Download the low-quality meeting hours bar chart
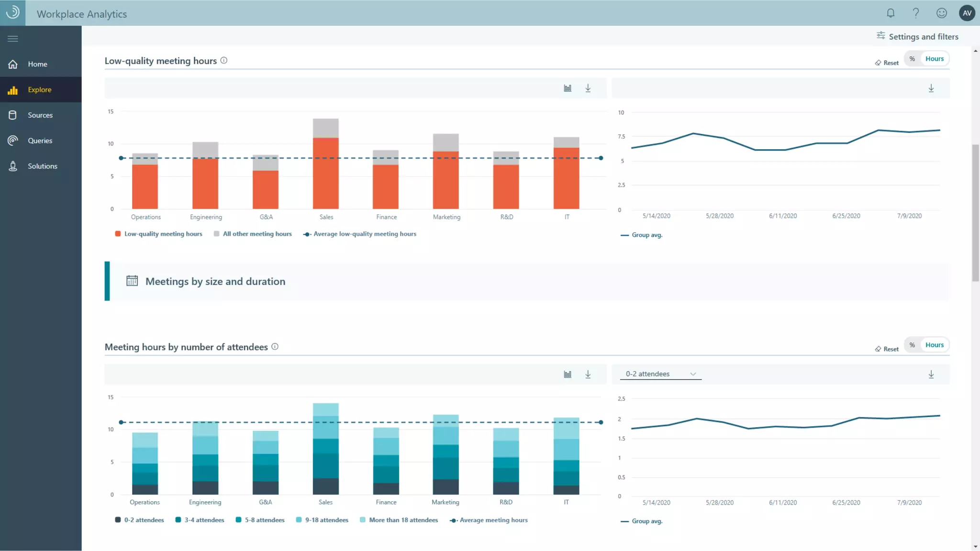The image size is (980, 551). point(588,88)
